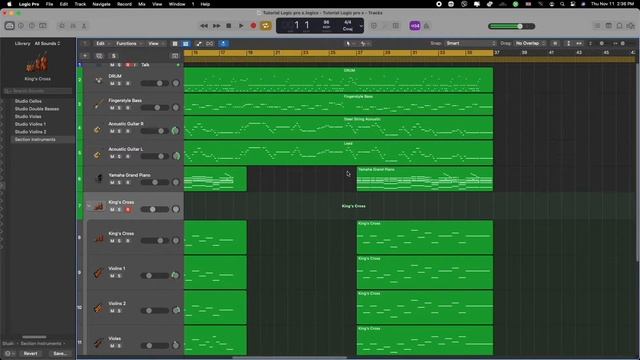Collapse the King's Cross track stack triangle
Viewport: 640px width, 360px height.
(x=89, y=206)
